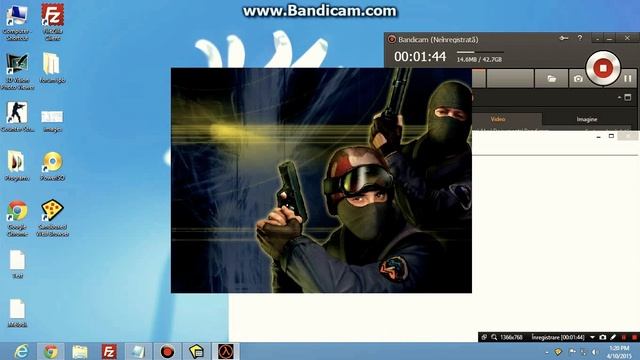Screen dimensions: 640x360
Task: Click the folded paper app in taskbar
Action: click(x=138, y=351)
